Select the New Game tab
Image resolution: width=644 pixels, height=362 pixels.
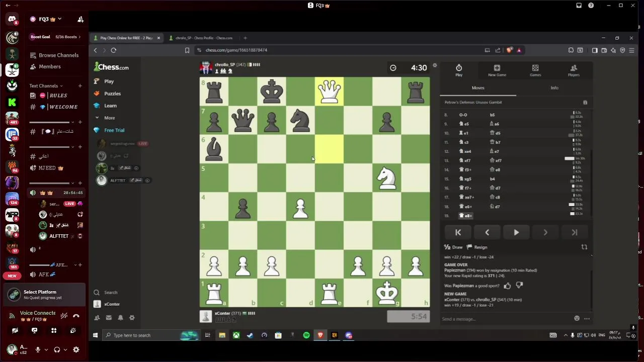pos(497,70)
